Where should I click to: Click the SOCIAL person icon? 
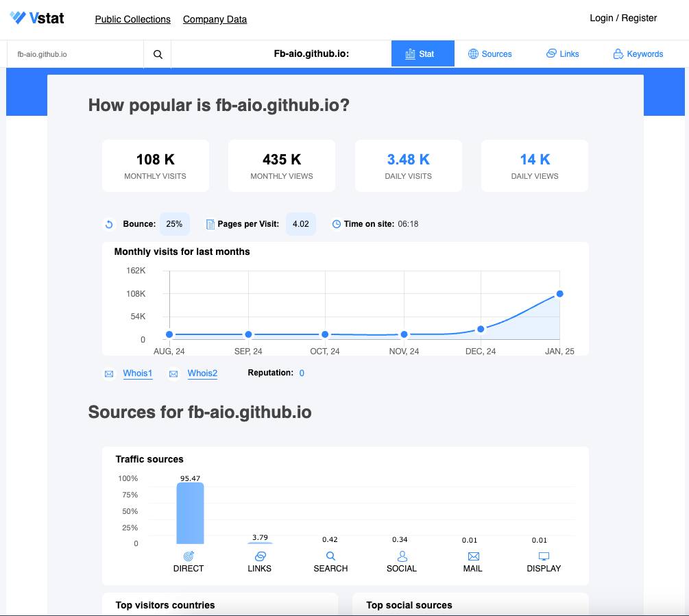click(x=402, y=556)
